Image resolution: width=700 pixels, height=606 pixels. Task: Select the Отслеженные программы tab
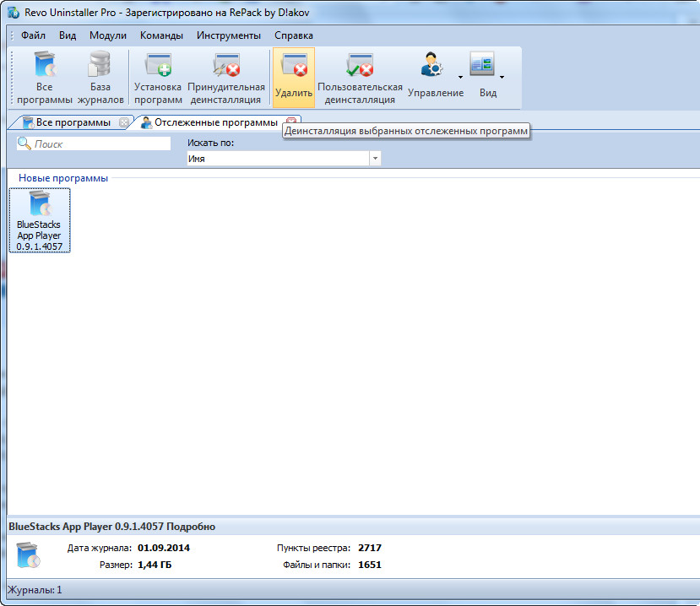214,122
